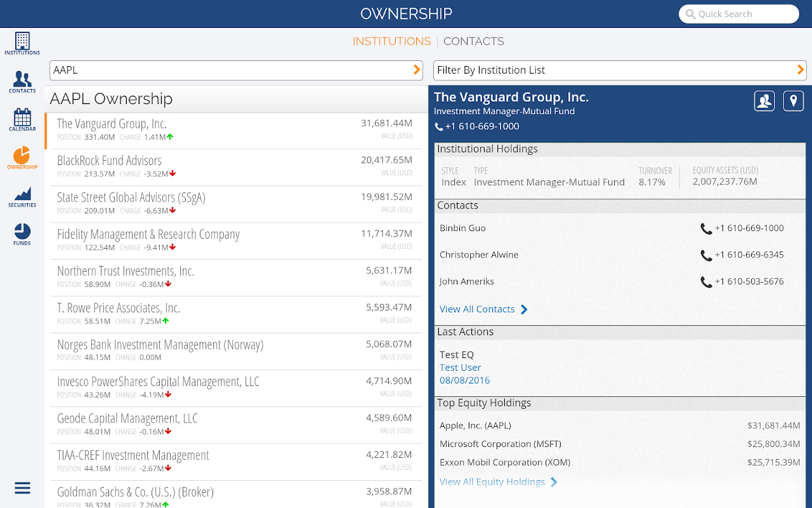Click the phone icon beside Binbin Guo
The image size is (812, 508).
[706, 229]
